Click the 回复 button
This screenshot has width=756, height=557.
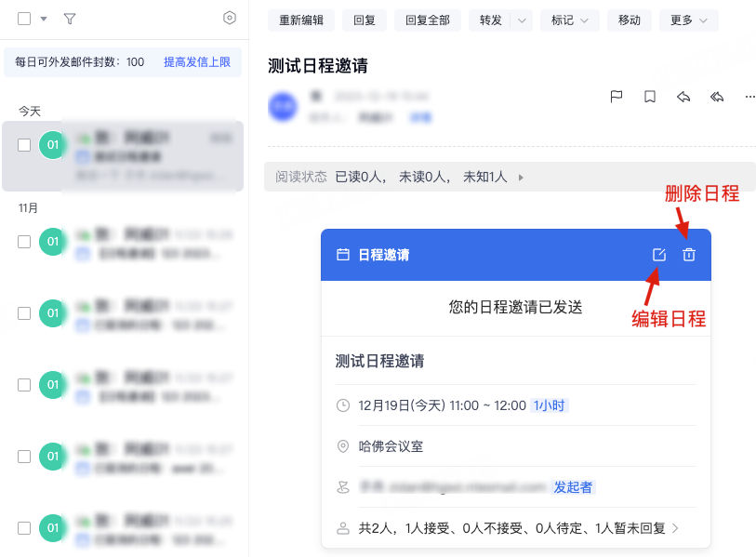pyautogui.click(x=364, y=20)
